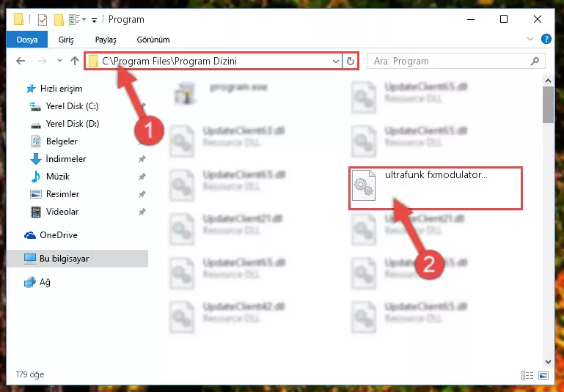Select OneDrive in navigation pane
The height and width of the screenshot is (392, 564).
59,235
